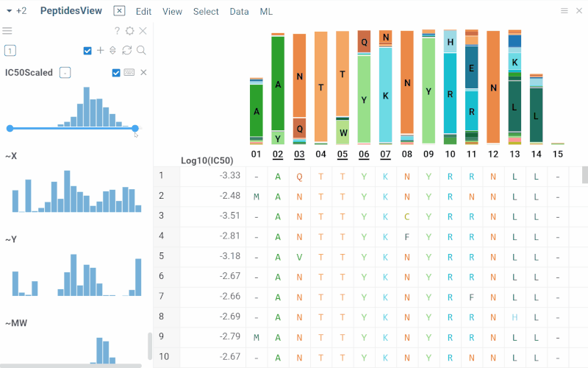The height and width of the screenshot is (368, 588).
Task: Toggle the all-filters enabled checkbox
Action: coord(88,50)
